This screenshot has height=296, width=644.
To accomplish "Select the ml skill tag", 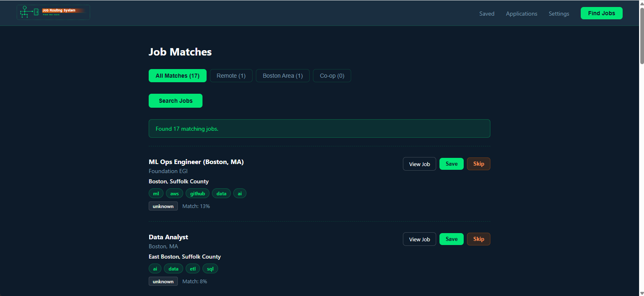I will click(x=156, y=194).
